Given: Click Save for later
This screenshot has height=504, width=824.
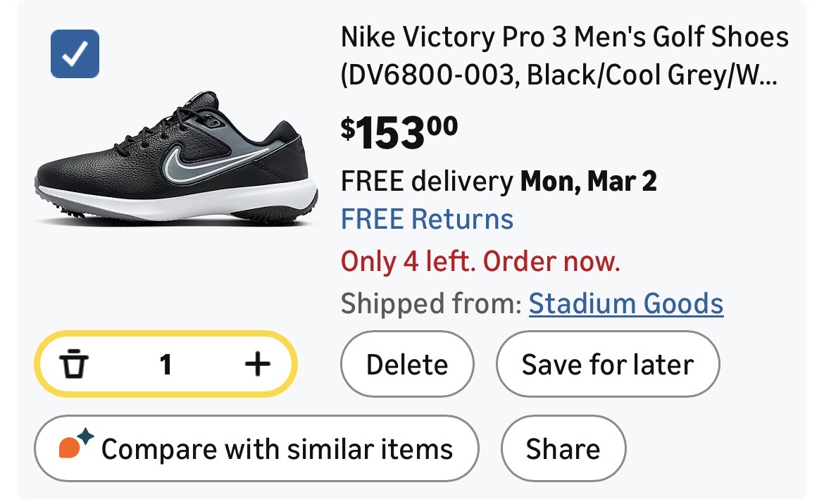Looking at the screenshot, I should (x=607, y=365).
